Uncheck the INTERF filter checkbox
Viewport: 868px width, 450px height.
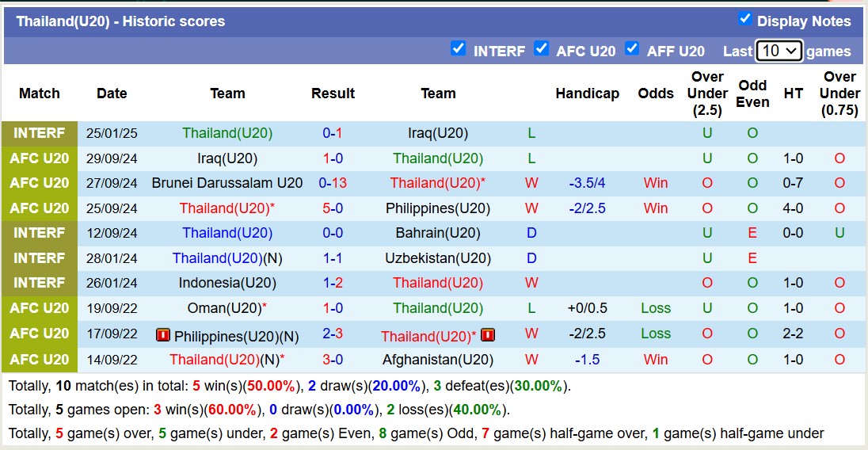[x=458, y=49]
